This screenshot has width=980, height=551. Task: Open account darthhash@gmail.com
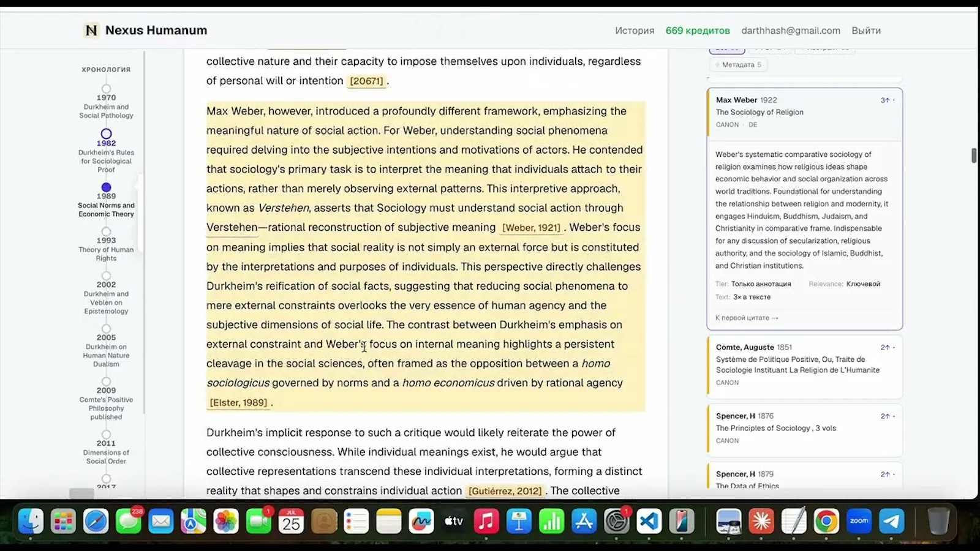[x=791, y=31]
